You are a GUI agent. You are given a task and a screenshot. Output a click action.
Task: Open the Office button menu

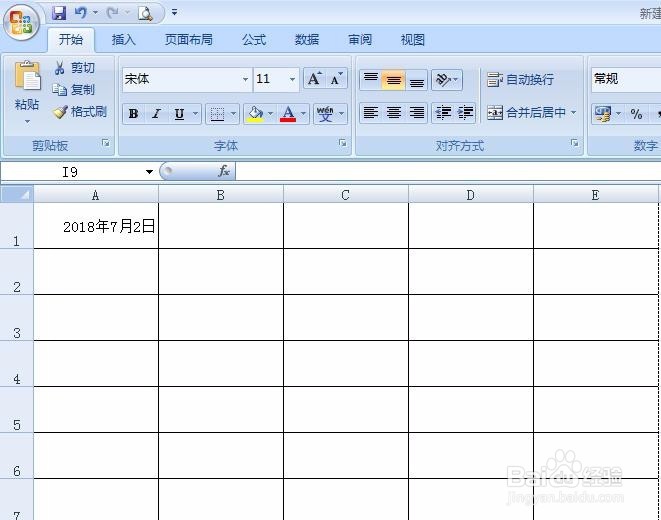21,22
